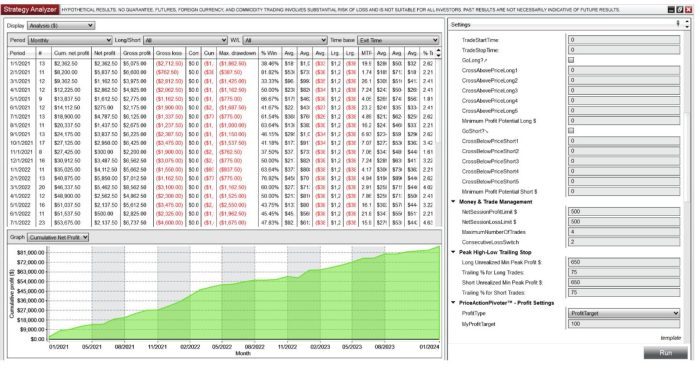Sort by the Cum. net profit column header

coord(71,53)
